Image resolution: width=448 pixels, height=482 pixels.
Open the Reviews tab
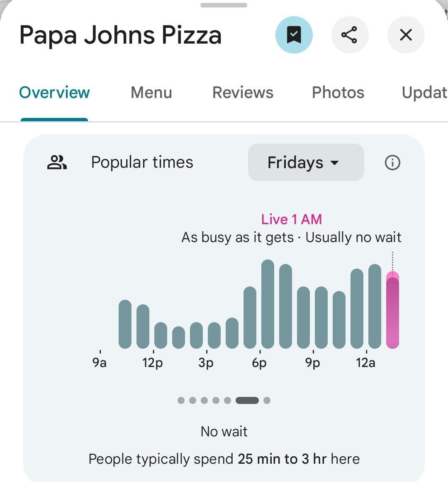pyautogui.click(x=243, y=93)
